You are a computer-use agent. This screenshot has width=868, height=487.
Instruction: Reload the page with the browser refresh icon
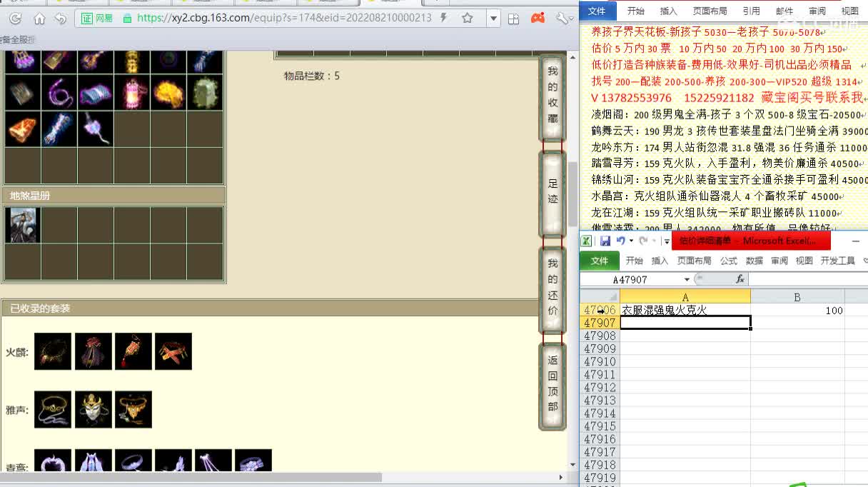(15, 19)
